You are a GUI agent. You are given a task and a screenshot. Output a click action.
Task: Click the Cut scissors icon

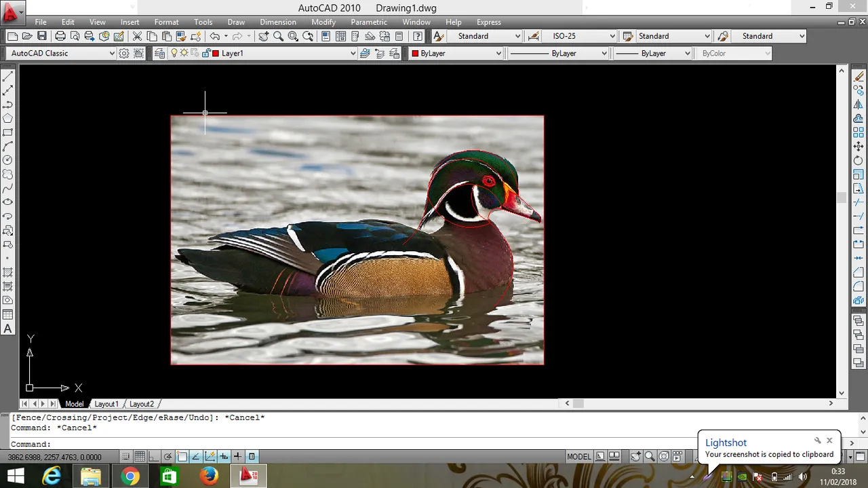coord(137,36)
